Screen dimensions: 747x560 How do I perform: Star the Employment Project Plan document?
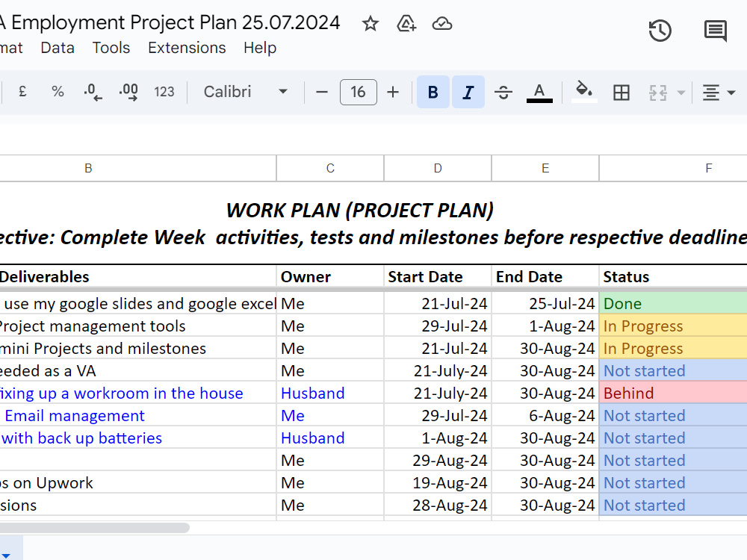point(371,23)
